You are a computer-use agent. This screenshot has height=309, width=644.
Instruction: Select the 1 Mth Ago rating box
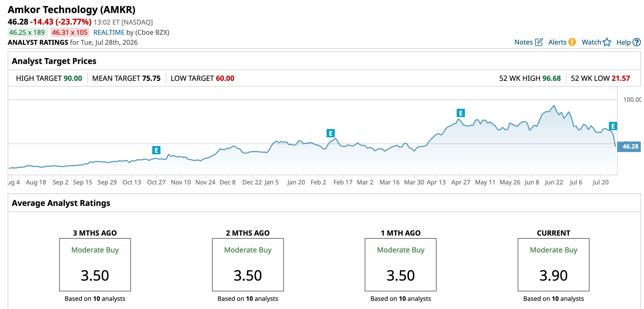[x=401, y=265]
